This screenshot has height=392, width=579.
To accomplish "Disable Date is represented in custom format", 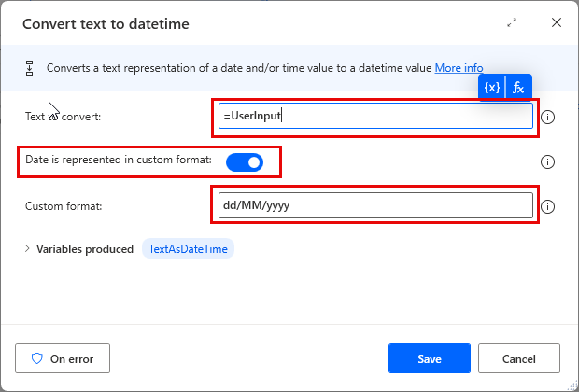I will [245, 162].
